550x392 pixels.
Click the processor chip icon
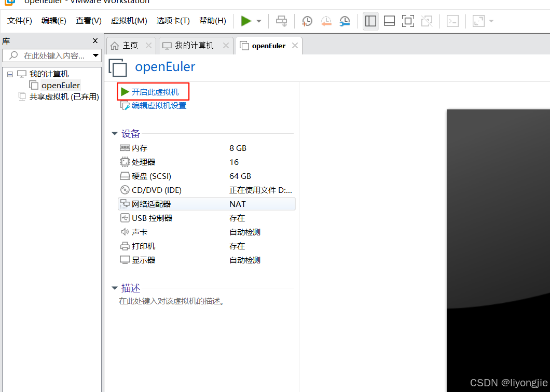[x=125, y=162]
